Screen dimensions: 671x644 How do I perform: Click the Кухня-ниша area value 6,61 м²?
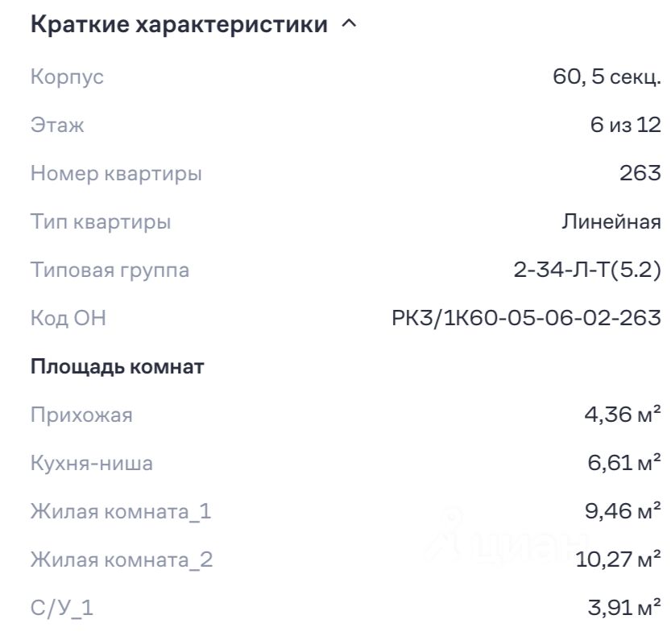[624, 463]
